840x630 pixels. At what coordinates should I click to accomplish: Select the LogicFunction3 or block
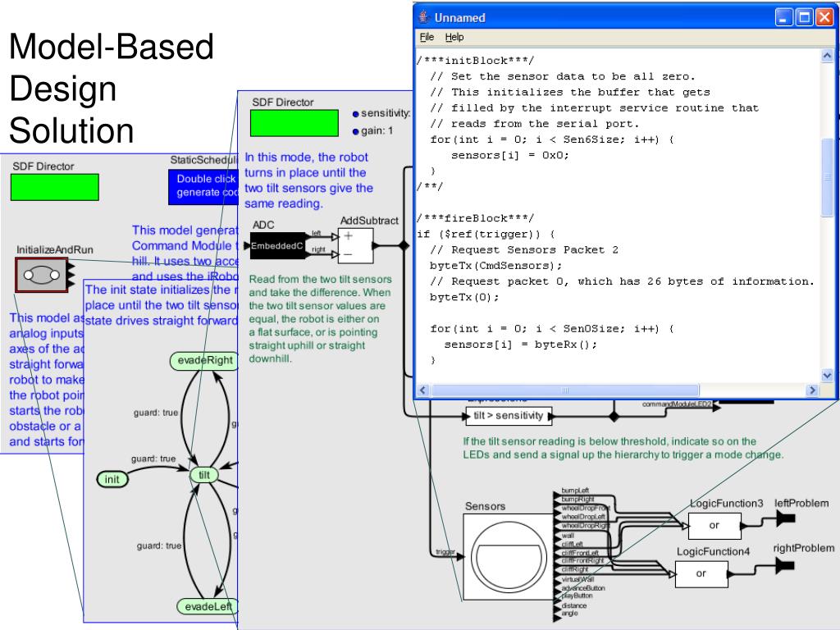pos(714,526)
